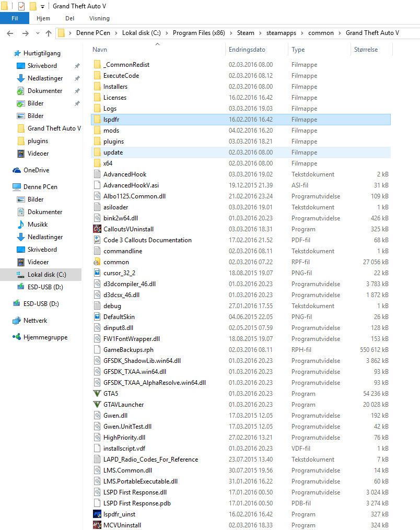Select the _CommonRedist folder

pyautogui.click(x=241, y=65)
